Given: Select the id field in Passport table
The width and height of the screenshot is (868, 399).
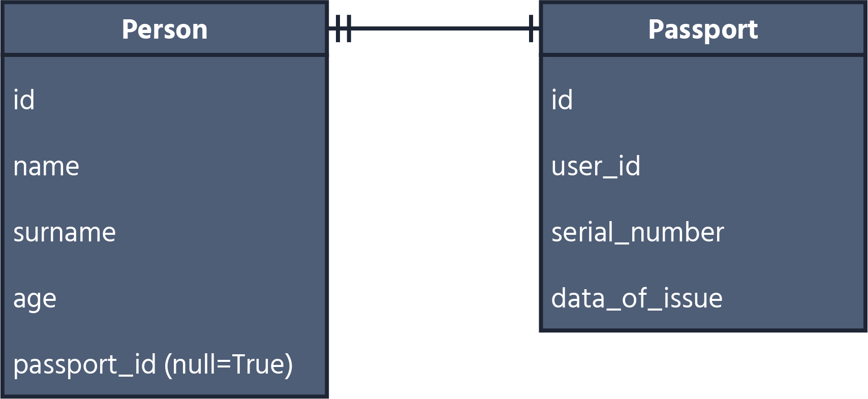Looking at the screenshot, I should [562, 100].
